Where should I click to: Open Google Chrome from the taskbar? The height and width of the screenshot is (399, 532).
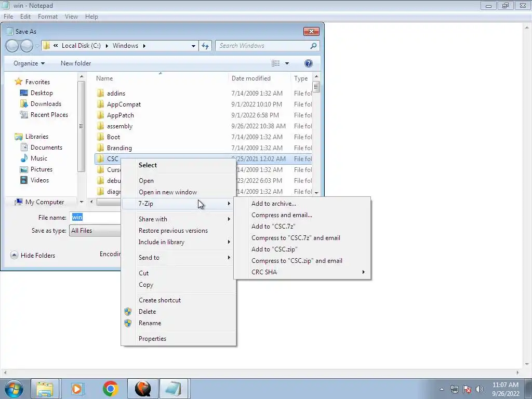coord(110,389)
